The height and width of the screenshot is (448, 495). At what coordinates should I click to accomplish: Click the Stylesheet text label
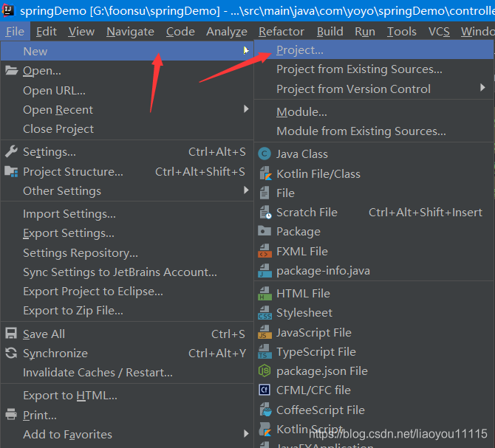point(304,313)
